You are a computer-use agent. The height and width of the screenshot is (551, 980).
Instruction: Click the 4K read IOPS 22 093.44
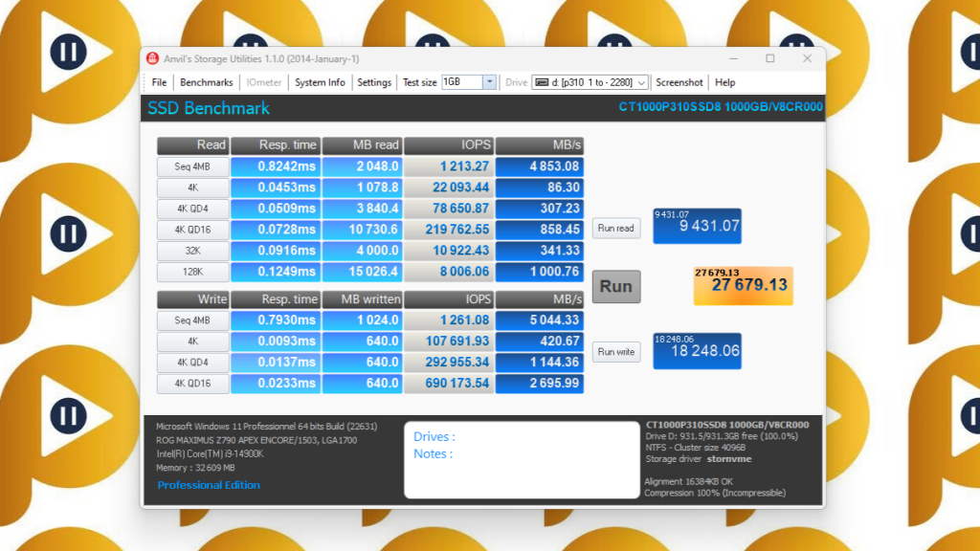449,187
